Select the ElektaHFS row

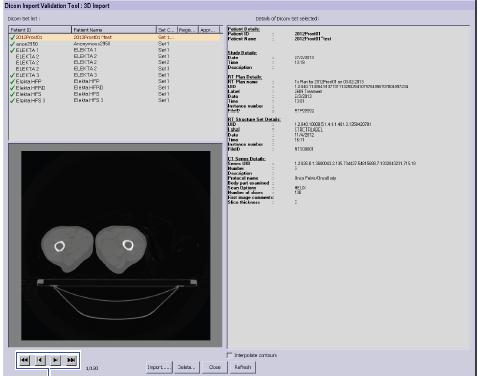pyautogui.click(x=115, y=94)
